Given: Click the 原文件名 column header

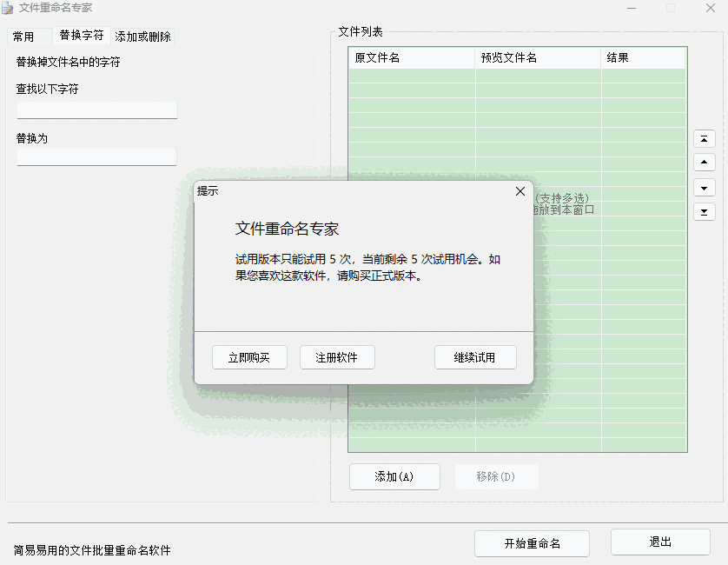Looking at the screenshot, I should point(410,57).
